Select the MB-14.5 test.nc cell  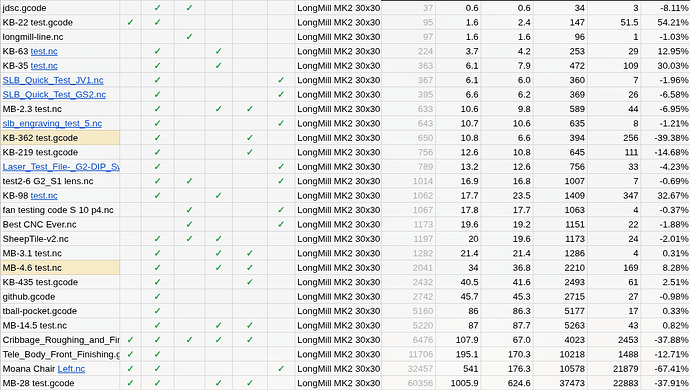point(60,326)
